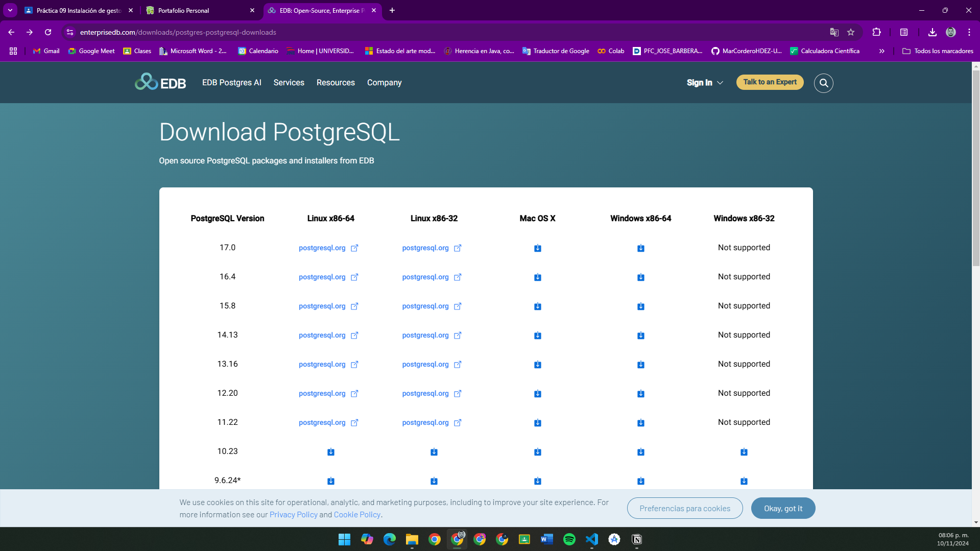The image size is (980, 551).
Task: Accept cookies with Okay, got it
Action: coord(783,508)
